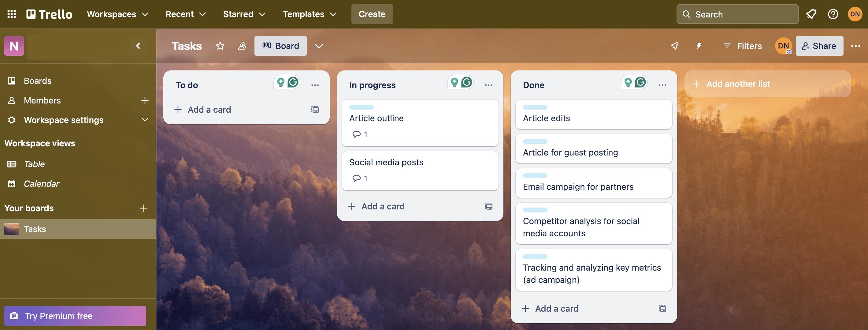
Task: Click the Tasks board title
Action: pos(187,46)
